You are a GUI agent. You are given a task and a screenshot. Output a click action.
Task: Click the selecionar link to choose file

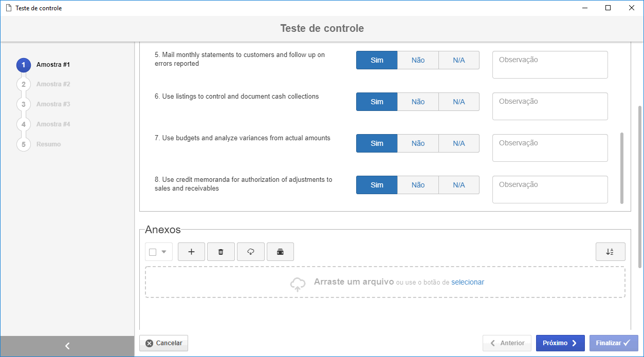[x=468, y=282]
